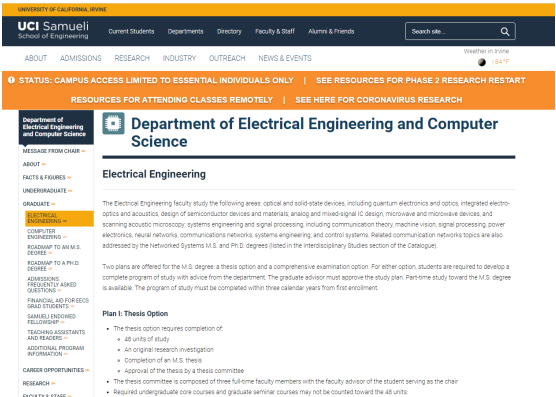Click the Electrical Engineering section heading

[154, 174]
